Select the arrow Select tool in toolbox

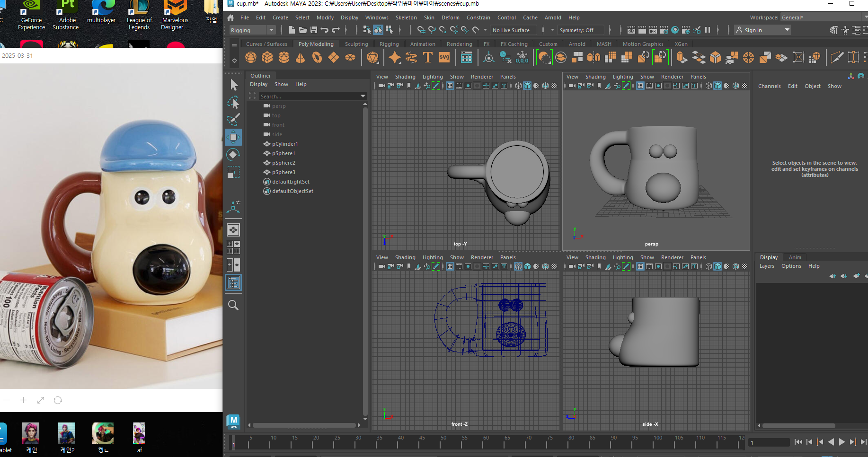(x=233, y=85)
